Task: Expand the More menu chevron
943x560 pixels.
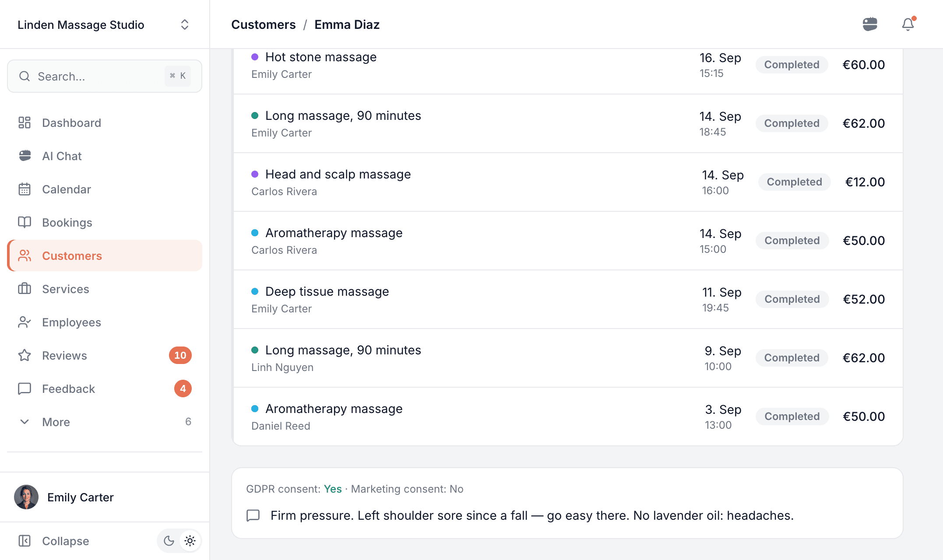Action: 25,422
